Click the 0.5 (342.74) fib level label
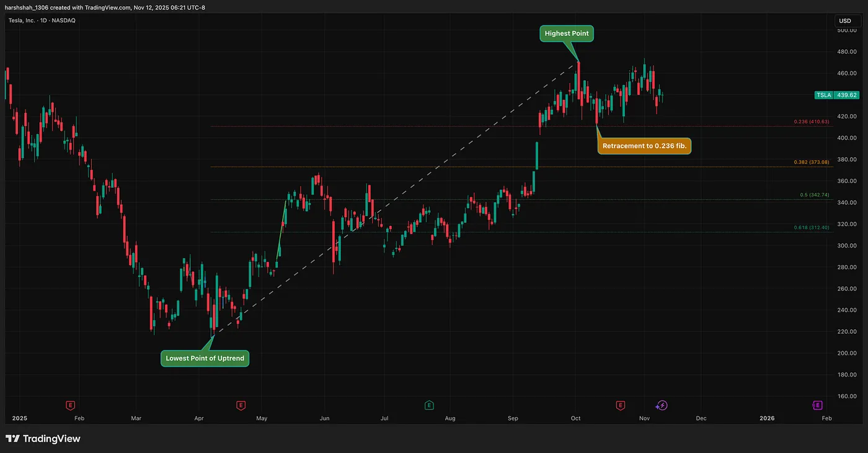This screenshot has height=453, width=868. tap(815, 195)
